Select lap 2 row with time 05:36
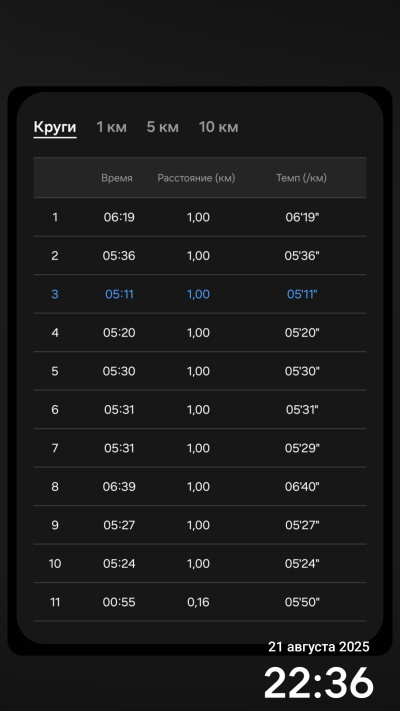This screenshot has width=400, height=711. click(200, 256)
